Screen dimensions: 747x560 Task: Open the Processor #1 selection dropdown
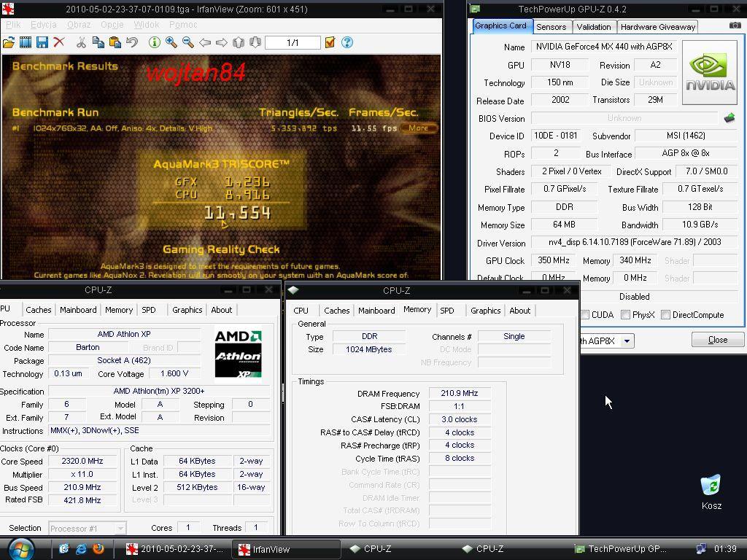(88, 528)
